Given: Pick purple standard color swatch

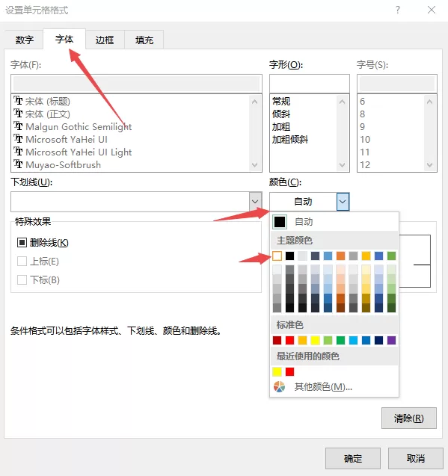Looking at the screenshot, I should 391,340.
